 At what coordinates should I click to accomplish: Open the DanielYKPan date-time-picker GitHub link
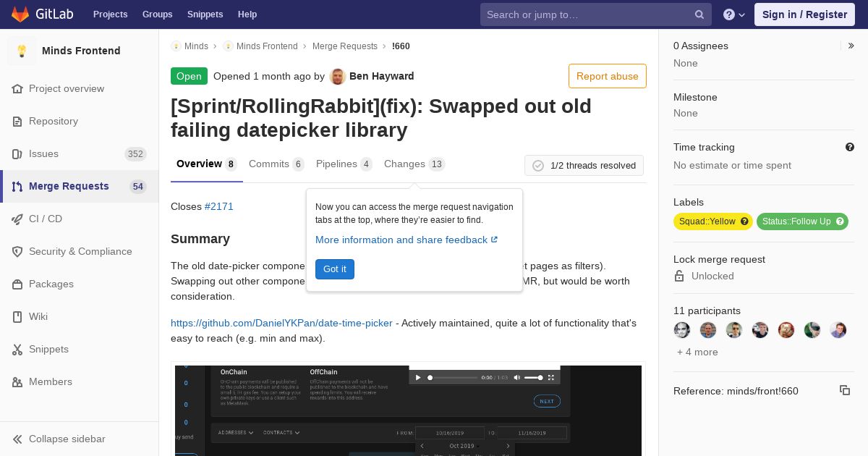(x=281, y=323)
